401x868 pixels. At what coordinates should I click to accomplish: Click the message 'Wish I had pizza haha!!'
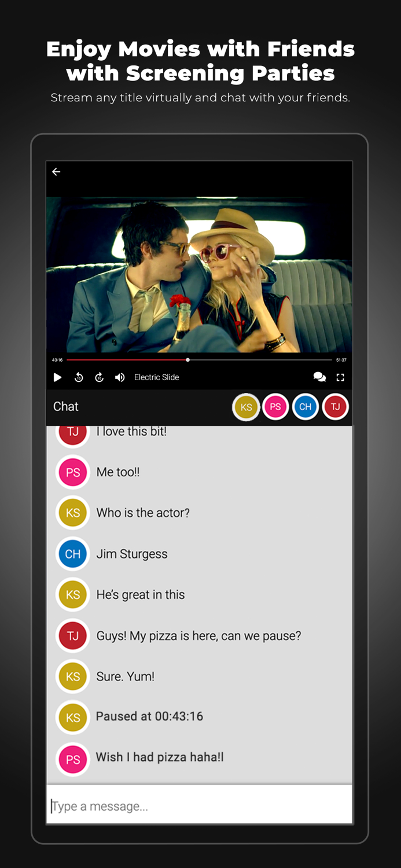160,757
